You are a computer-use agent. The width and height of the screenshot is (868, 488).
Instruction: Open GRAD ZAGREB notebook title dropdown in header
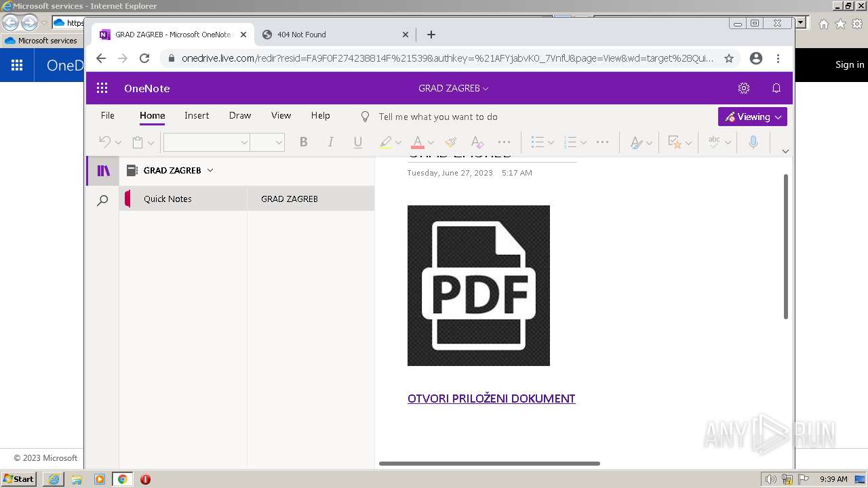tap(453, 88)
